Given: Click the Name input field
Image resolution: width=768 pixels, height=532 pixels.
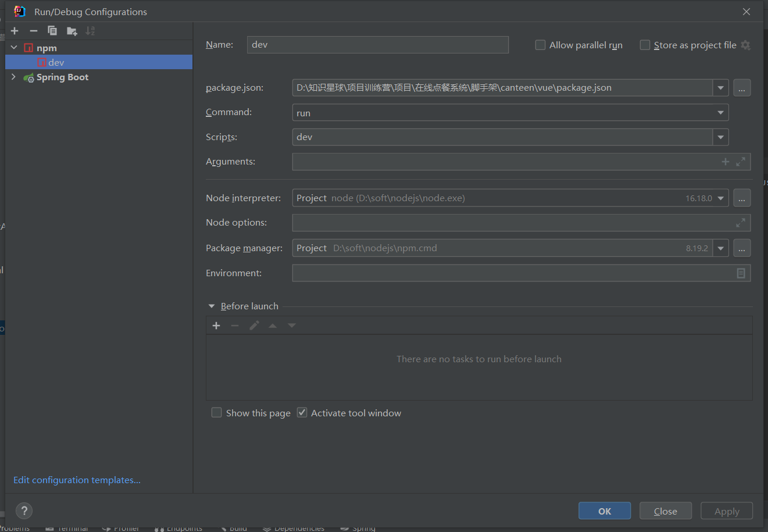Looking at the screenshot, I should (x=378, y=45).
